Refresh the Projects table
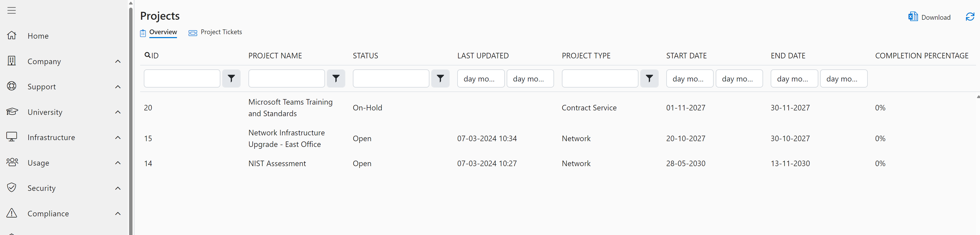 click(x=970, y=17)
